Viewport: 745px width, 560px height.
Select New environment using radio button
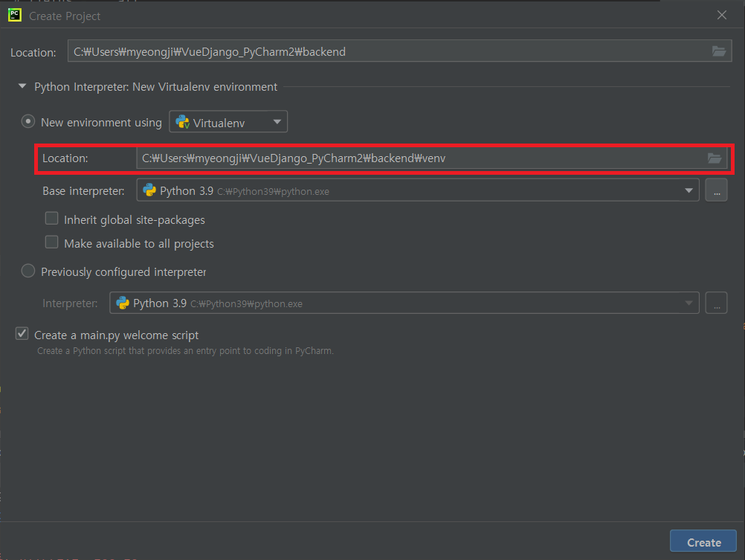[28, 122]
